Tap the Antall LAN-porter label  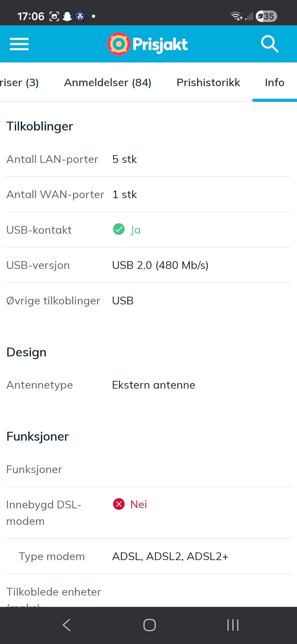tap(52, 159)
